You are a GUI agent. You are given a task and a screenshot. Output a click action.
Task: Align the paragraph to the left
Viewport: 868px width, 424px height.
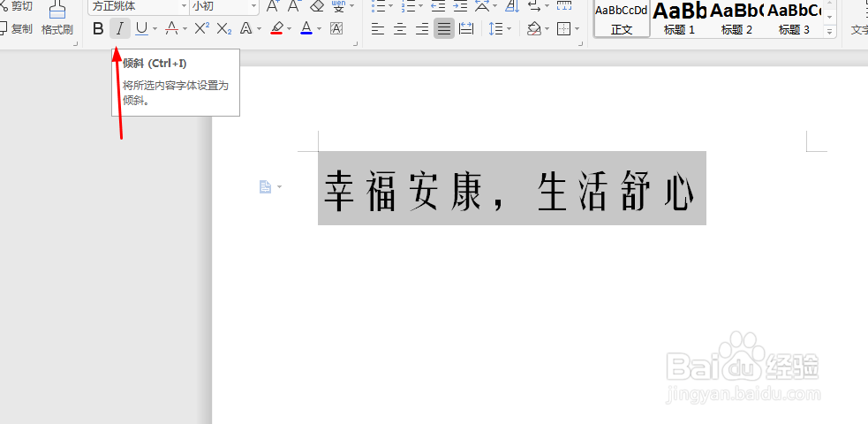(x=378, y=29)
